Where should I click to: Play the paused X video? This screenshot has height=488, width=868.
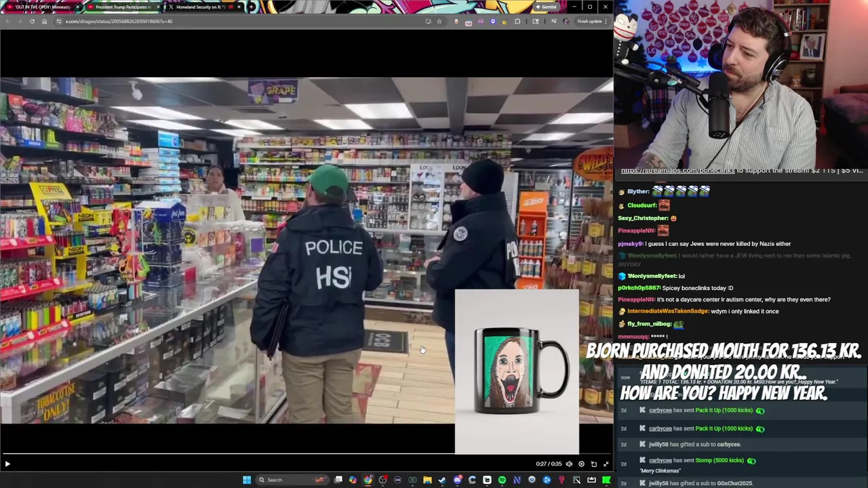coord(7,464)
